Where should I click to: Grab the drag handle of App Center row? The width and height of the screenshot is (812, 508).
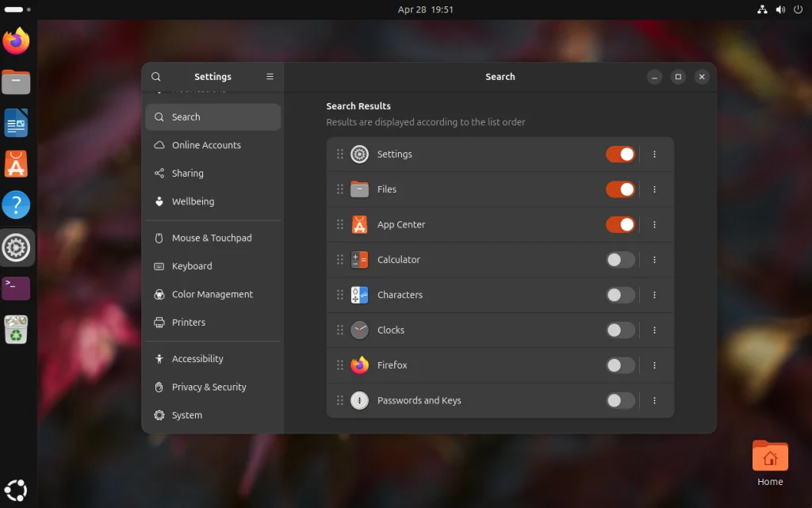[x=339, y=224]
